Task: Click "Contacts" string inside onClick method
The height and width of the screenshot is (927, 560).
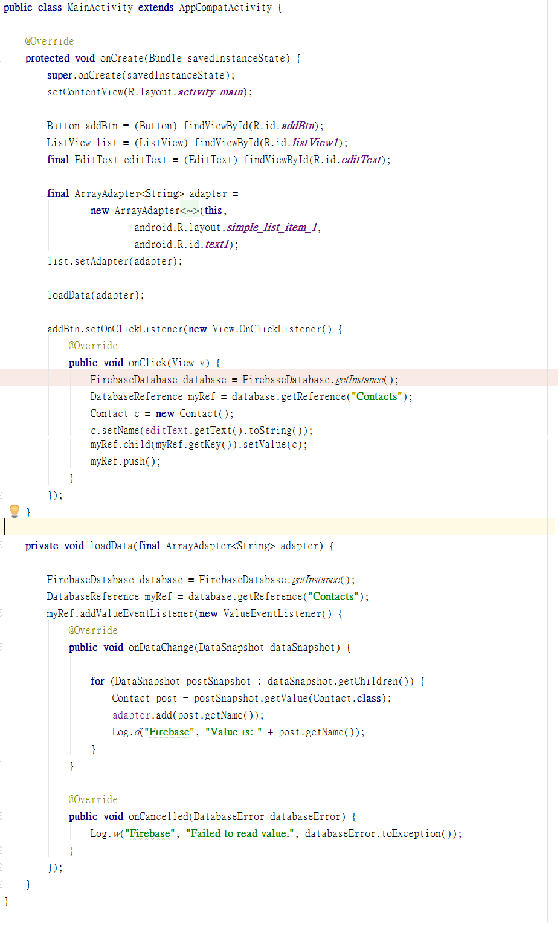Action: 377,396
